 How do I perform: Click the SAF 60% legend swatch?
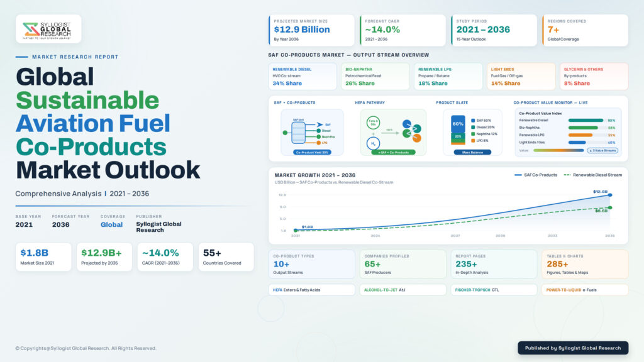473,121
